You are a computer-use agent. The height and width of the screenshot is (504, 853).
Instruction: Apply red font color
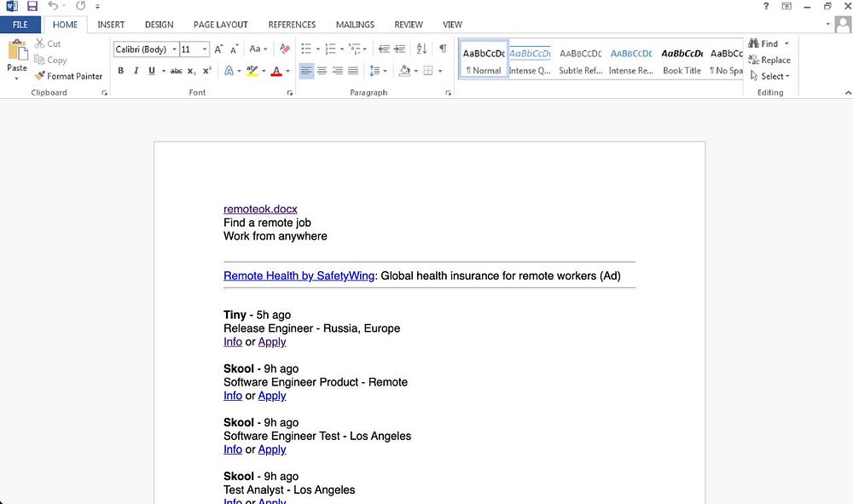276,71
